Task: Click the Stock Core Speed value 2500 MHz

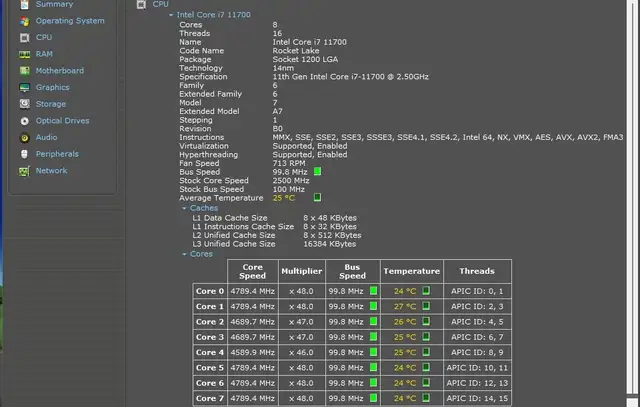Action: 291,180
